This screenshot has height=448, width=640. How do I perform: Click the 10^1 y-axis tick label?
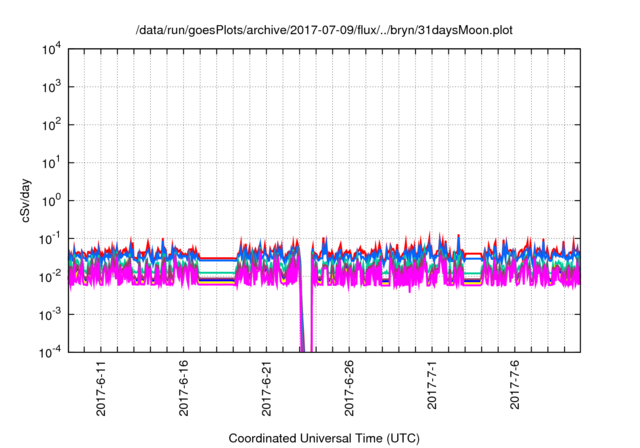tap(51, 162)
